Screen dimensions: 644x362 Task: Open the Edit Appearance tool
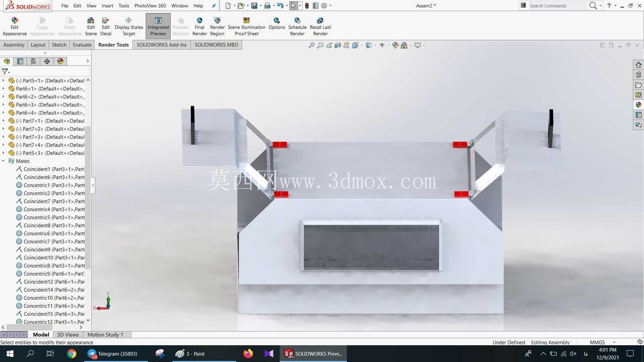click(x=14, y=26)
